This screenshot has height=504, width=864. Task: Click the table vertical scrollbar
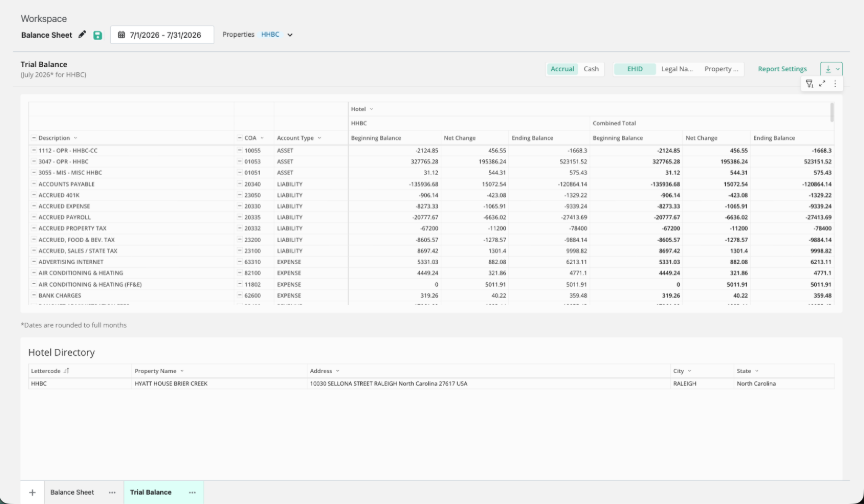[832, 112]
